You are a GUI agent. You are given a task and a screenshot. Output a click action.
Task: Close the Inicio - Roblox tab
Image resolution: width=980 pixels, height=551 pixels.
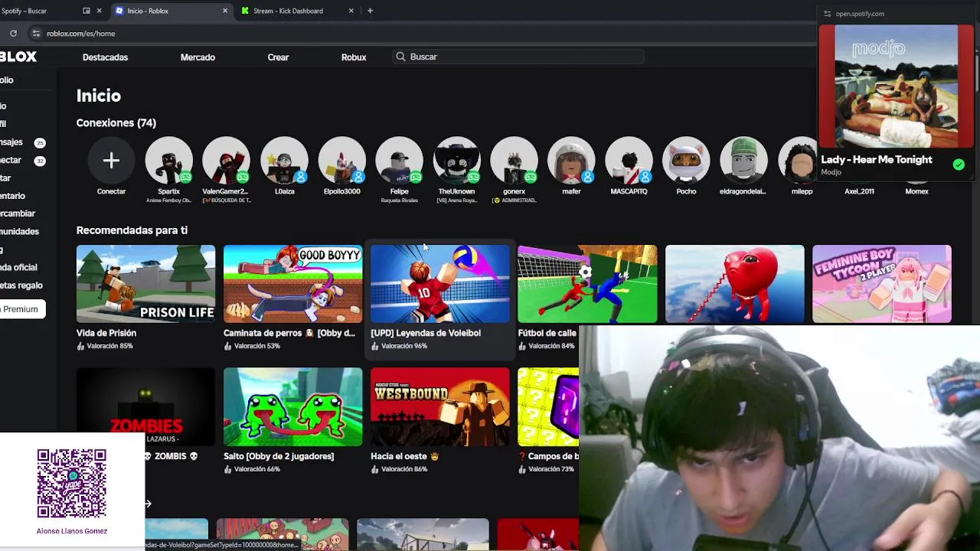click(x=225, y=11)
